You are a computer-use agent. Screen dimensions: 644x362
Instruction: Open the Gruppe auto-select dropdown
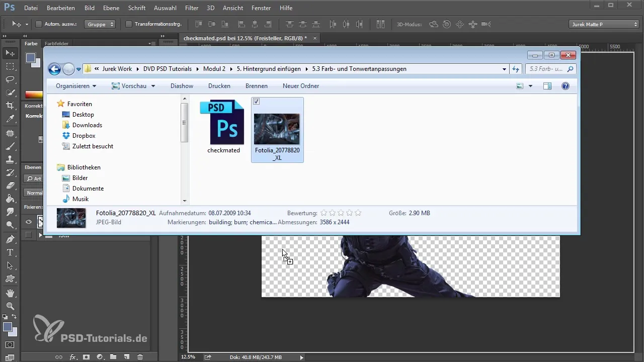pyautogui.click(x=100, y=24)
